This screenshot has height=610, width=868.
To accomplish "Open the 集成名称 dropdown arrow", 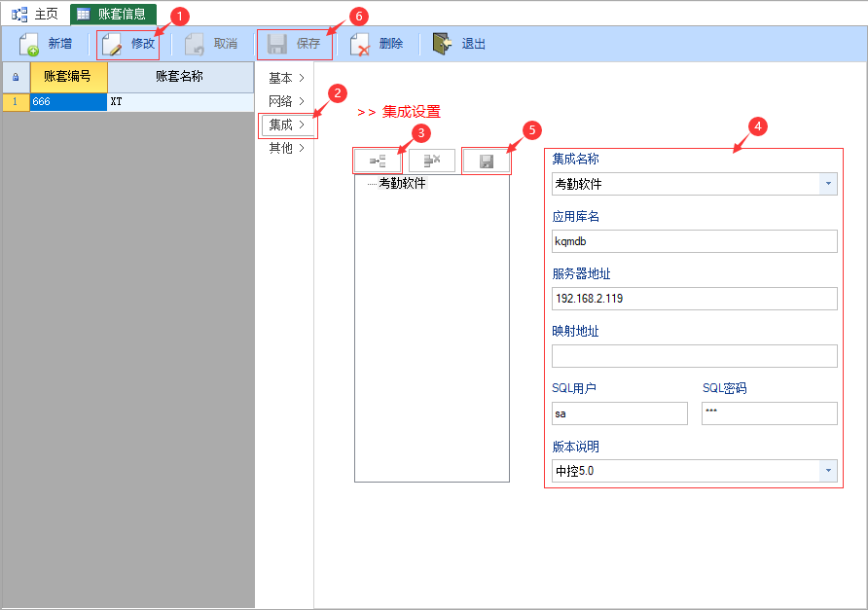I will click(828, 184).
